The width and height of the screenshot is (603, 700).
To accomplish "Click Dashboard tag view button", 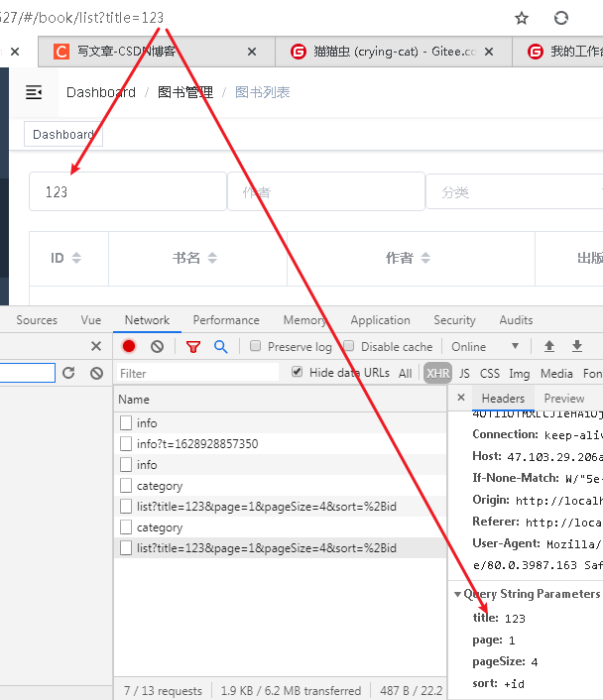I will [63, 135].
